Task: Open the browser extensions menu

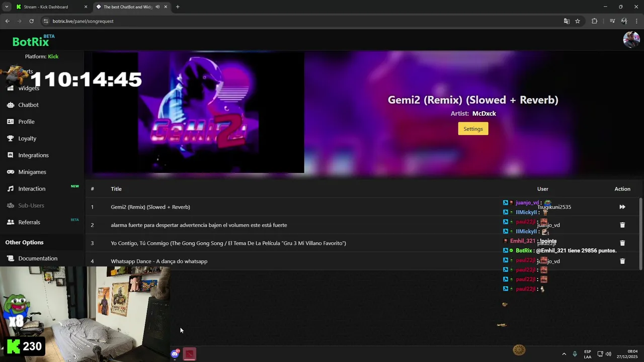Action: pyautogui.click(x=595, y=21)
